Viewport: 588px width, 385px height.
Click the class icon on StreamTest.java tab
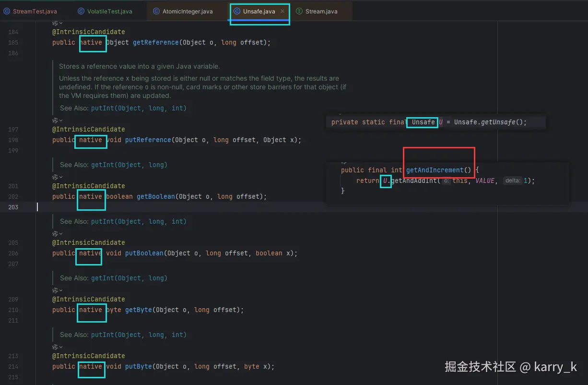pyautogui.click(x=7, y=12)
